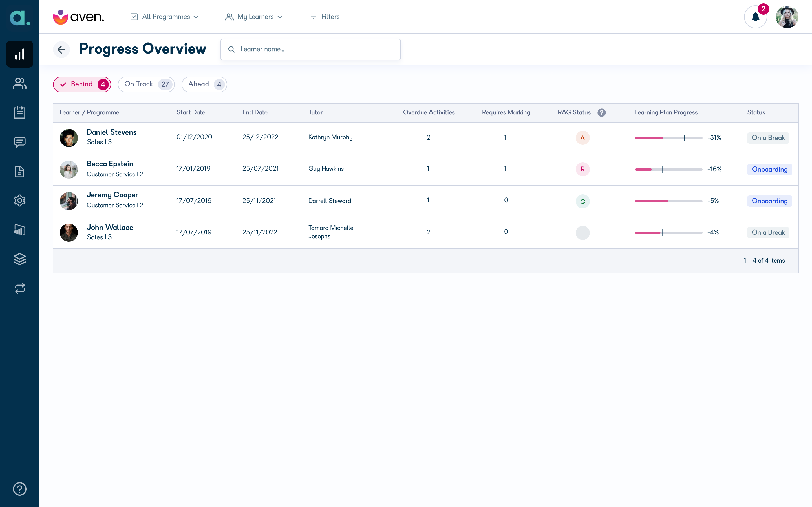The image size is (812, 507).
Task: Open the learners people icon in sidebar
Action: (x=19, y=83)
